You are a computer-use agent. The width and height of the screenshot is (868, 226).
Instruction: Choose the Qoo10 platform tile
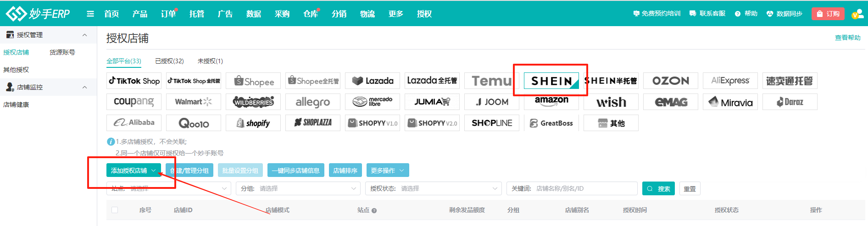pos(194,123)
